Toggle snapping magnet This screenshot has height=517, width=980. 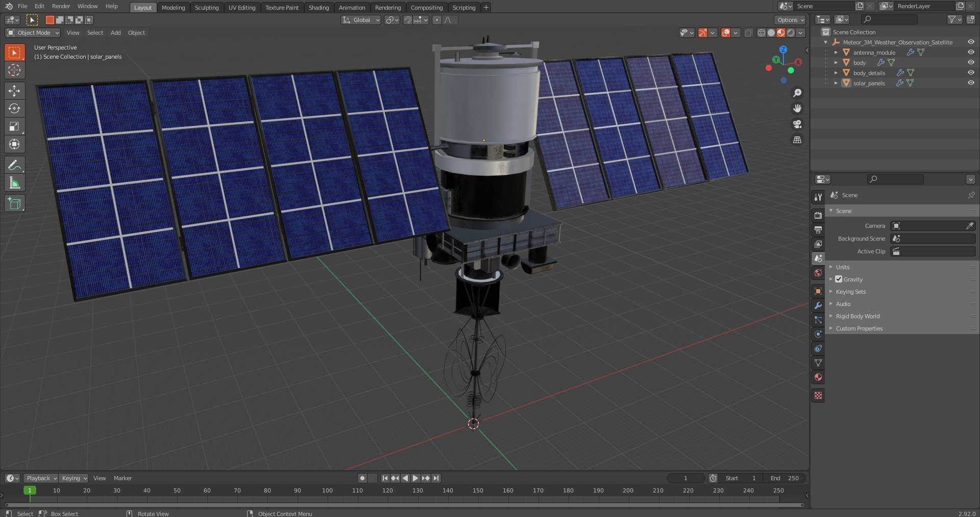tap(407, 20)
